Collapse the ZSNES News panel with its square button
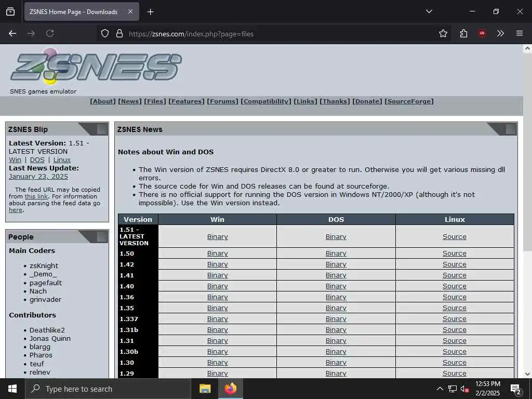Image resolution: width=532 pixels, height=399 pixels. click(x=511, y=129)
